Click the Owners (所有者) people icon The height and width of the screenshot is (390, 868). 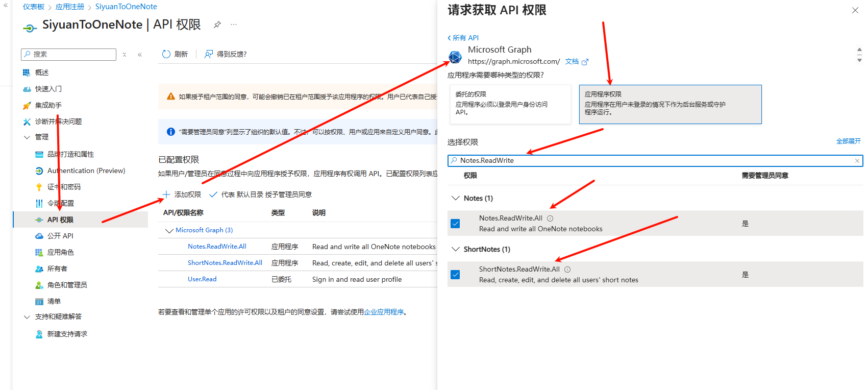pyautogui.click(x=39, y=269)
